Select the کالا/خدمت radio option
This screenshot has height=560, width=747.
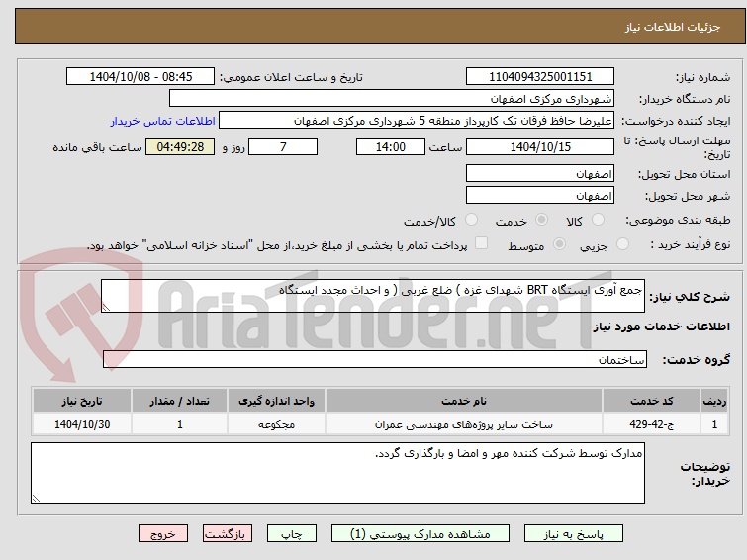471,220
